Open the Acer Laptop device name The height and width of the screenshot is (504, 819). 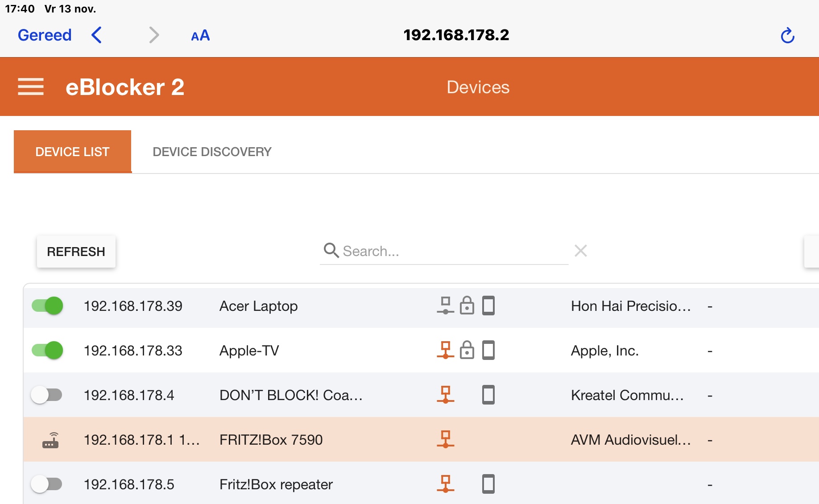[259, 306]
